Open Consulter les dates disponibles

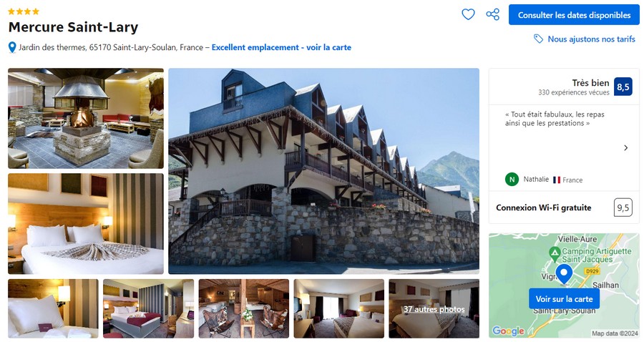[x=574, y=15]
